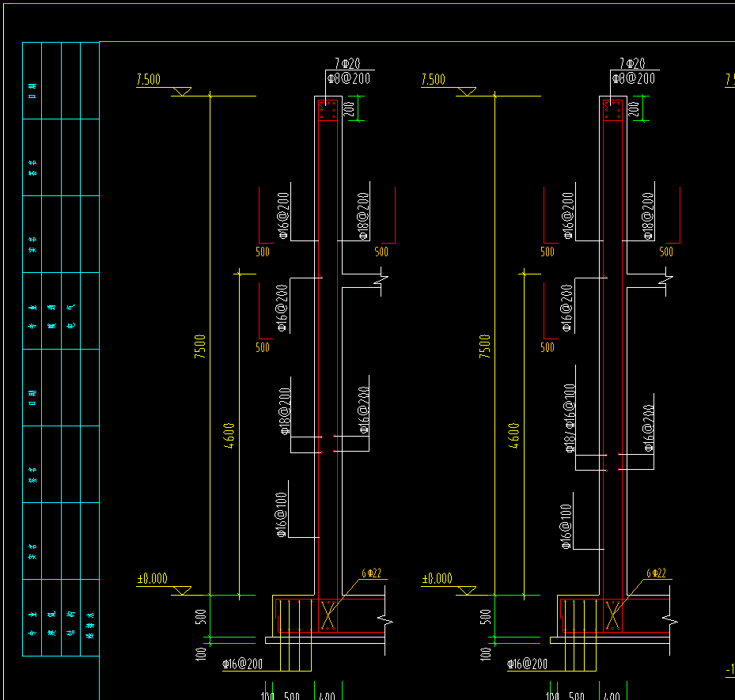735x700 pixels.
Task: Click 500 lap length beside left section's Φ18@200
Action: click(x=381, y=252)
